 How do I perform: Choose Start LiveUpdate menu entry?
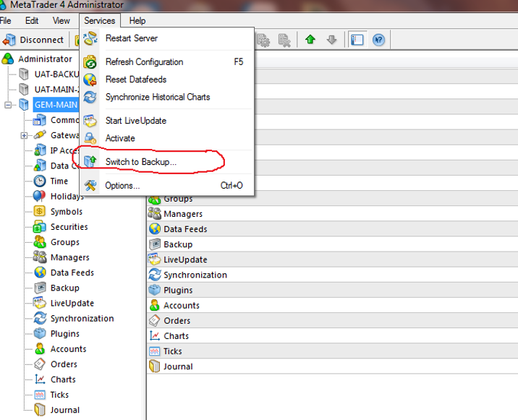coord(167,121)
